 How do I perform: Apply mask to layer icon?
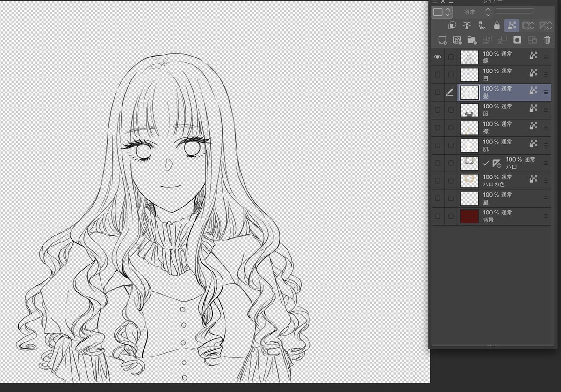pos(532,40)
